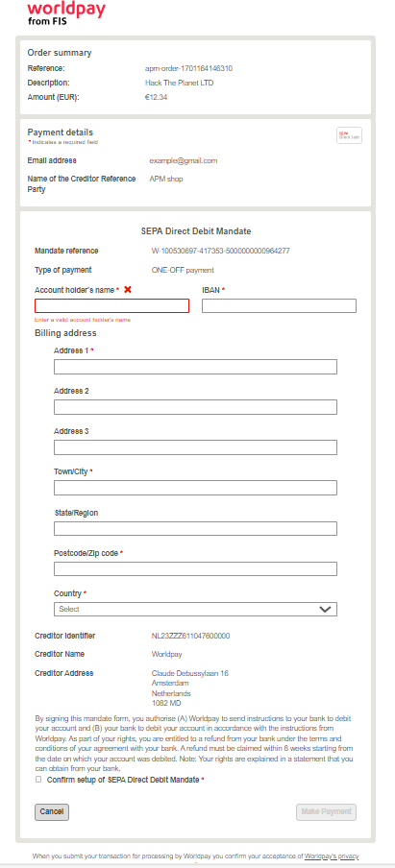This screenshot has height=868, width=395.
Task: Click the Worldpay from FIS logo
Action: (66, 13)
